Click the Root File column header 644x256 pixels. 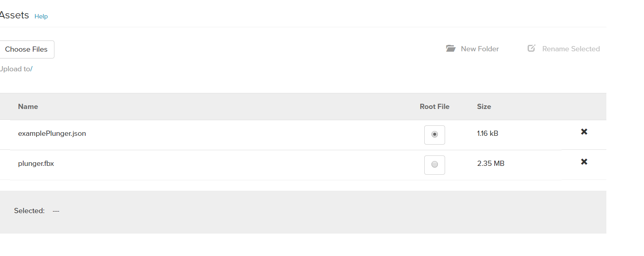click(434, 107)
